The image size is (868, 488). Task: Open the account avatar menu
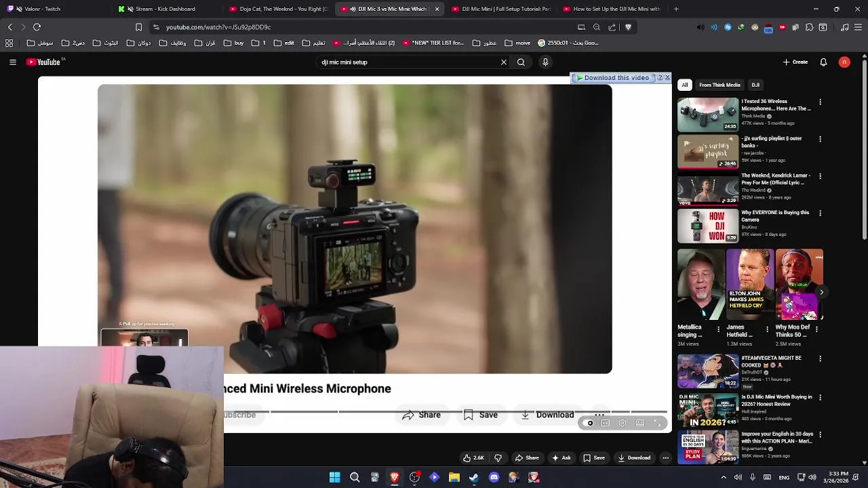(844, 62)
